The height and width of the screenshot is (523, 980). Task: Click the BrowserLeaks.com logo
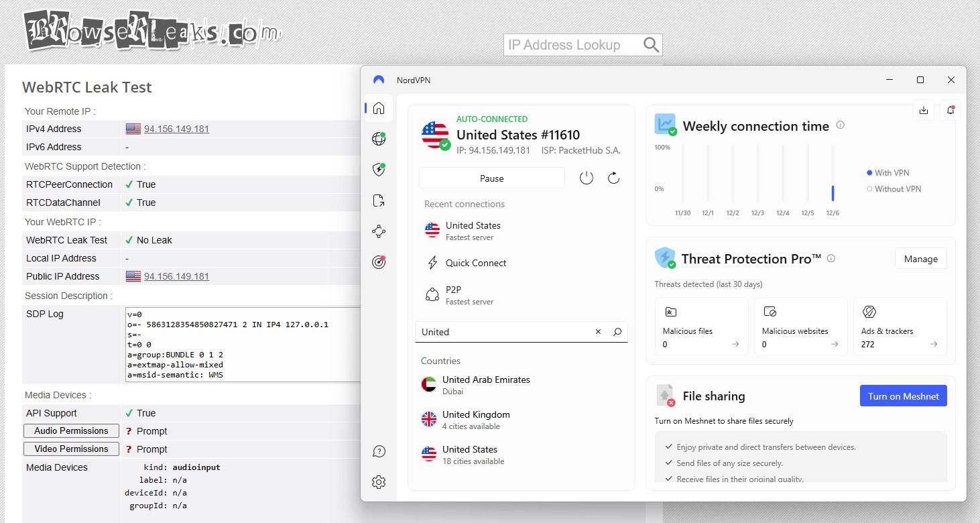coord(153,30)
